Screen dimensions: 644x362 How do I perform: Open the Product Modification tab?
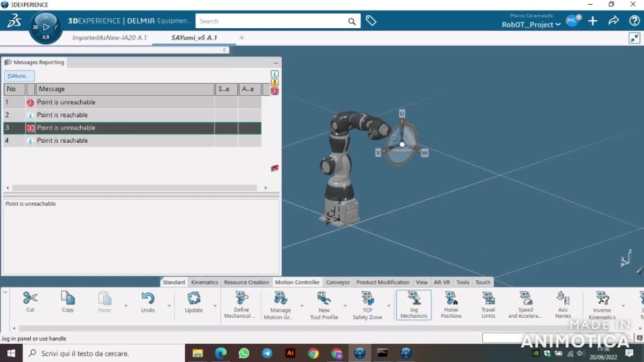(x=383, y=282)
